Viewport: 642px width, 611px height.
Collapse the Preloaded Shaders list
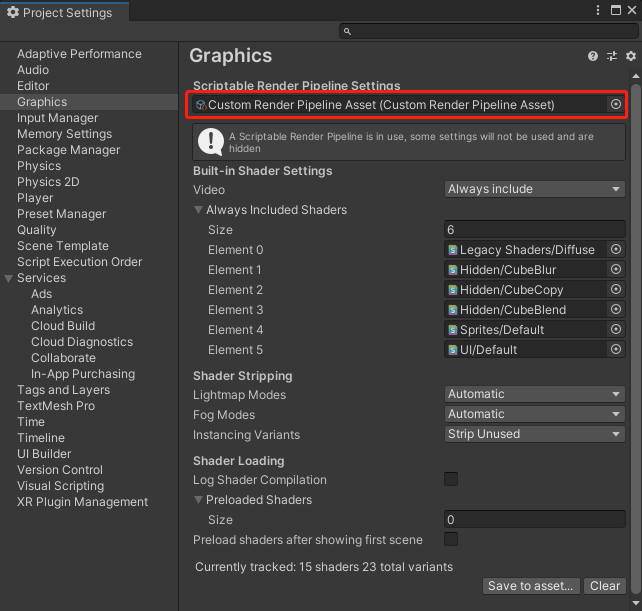198,500
